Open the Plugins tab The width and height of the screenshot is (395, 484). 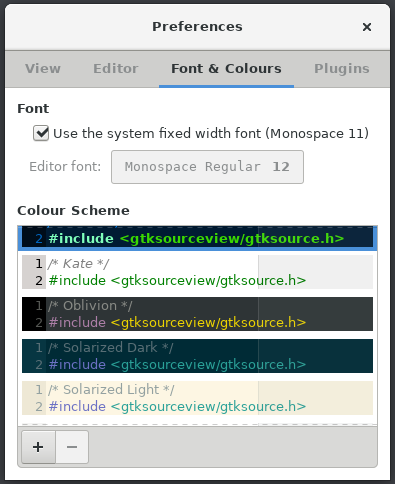pyautogui.click(x=342, y=69)
